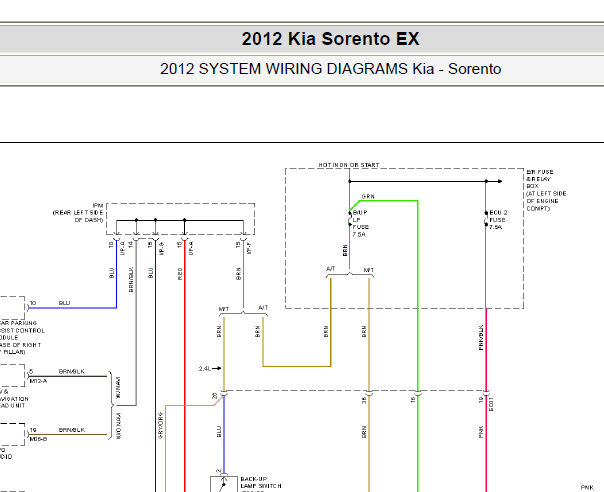604x492 pixels.
Task: Click the B/UP LP fuse symbol
Action: [350, 219]
